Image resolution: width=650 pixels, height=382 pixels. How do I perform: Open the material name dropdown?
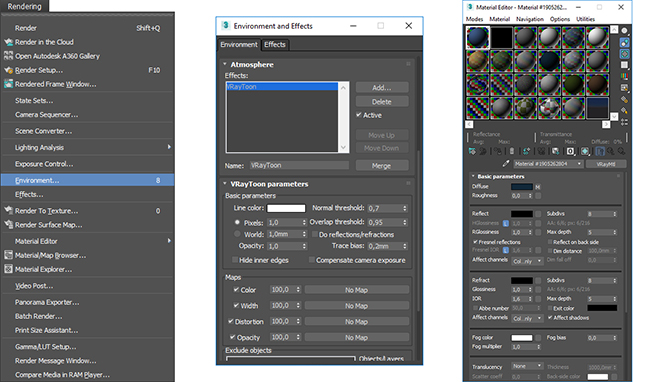click(548, 164)
